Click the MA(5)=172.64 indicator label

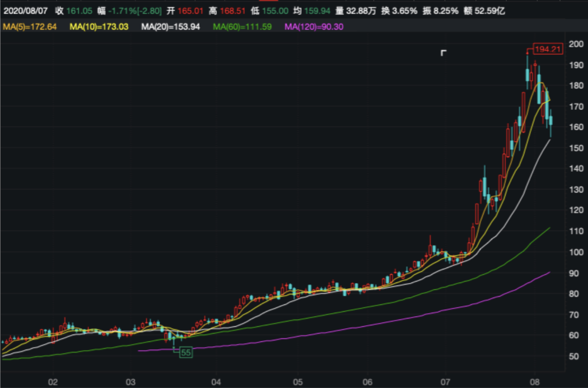pyautogui.click(x=30, y=27)
